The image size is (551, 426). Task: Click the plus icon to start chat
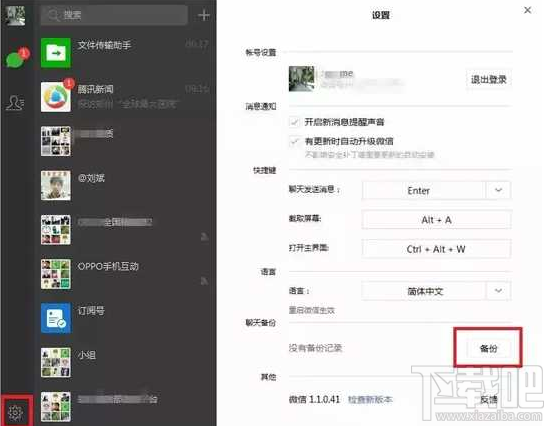204,15
